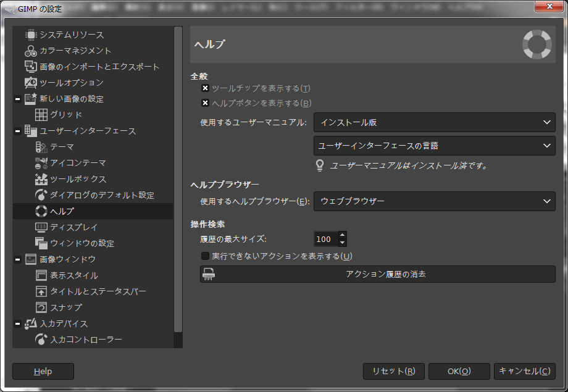568x392 pixels.
Task: Disable ヘルプボタンを表示する option
Action: click(x=204, y=102)
